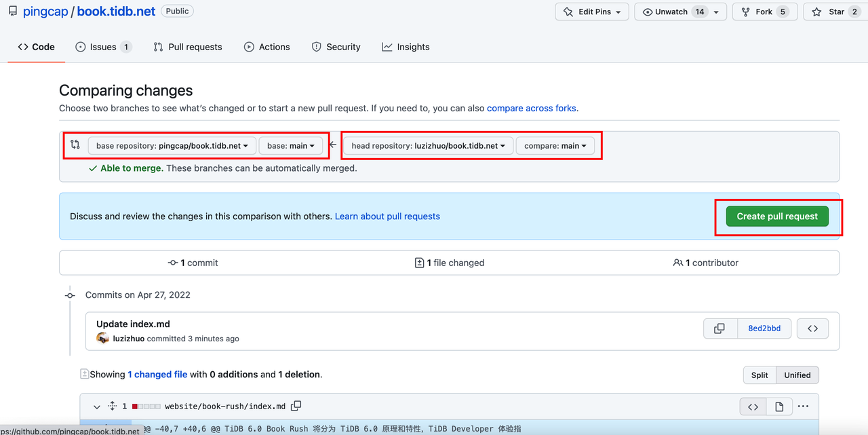The width and height of the screenshot is (868, 435).
Task: Click the swap branches compare icon
Action: coord(75,145)
